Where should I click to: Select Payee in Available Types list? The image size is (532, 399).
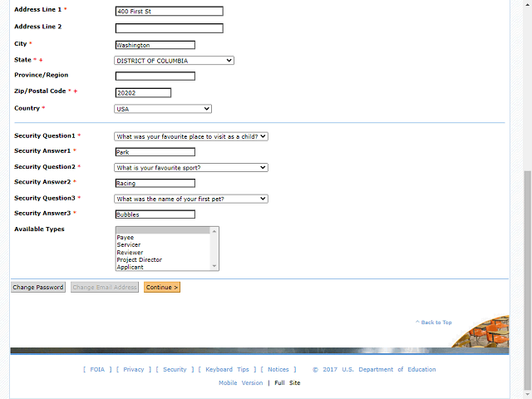(x=163, y=238)
